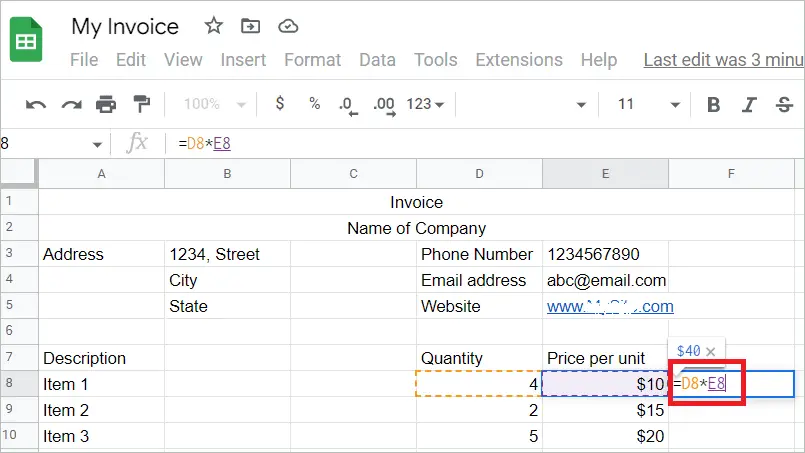Select row 8 header
Screen dimensions: 805x453
point(19,384)
